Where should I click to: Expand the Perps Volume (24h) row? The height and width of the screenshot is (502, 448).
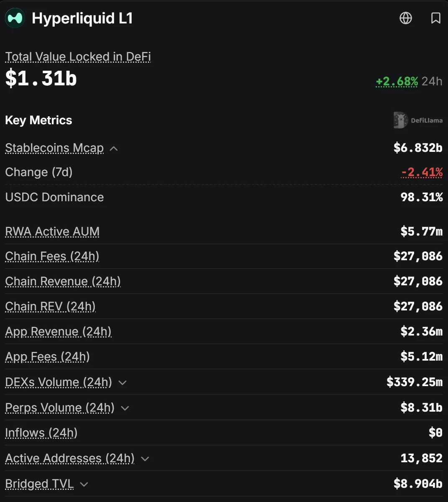125,408
